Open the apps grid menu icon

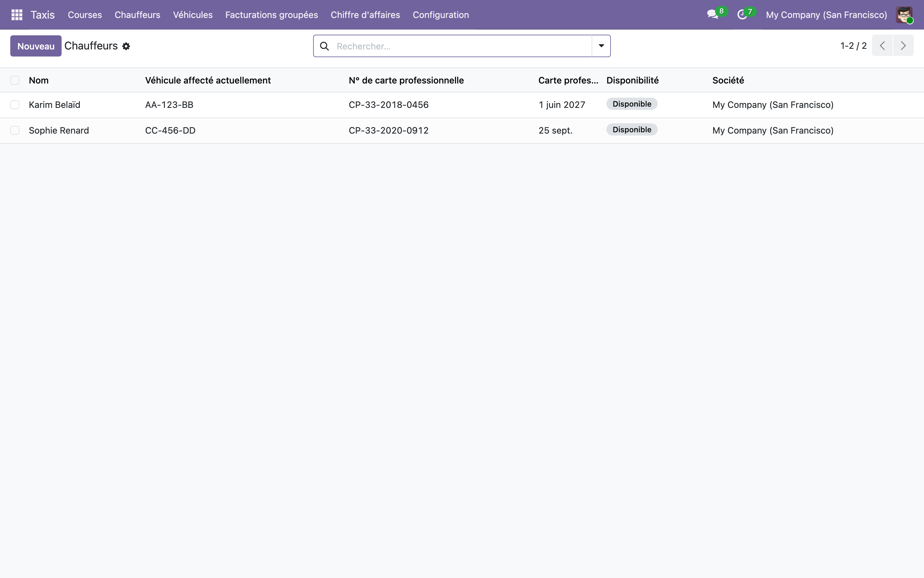click(17, 14)
